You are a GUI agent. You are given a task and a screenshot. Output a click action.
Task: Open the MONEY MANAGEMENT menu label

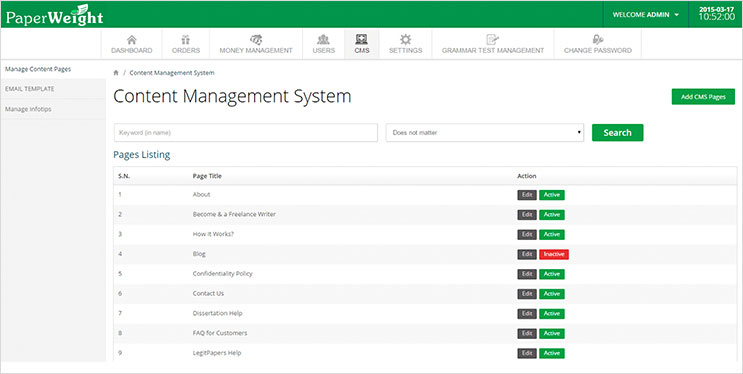point(256,50)
